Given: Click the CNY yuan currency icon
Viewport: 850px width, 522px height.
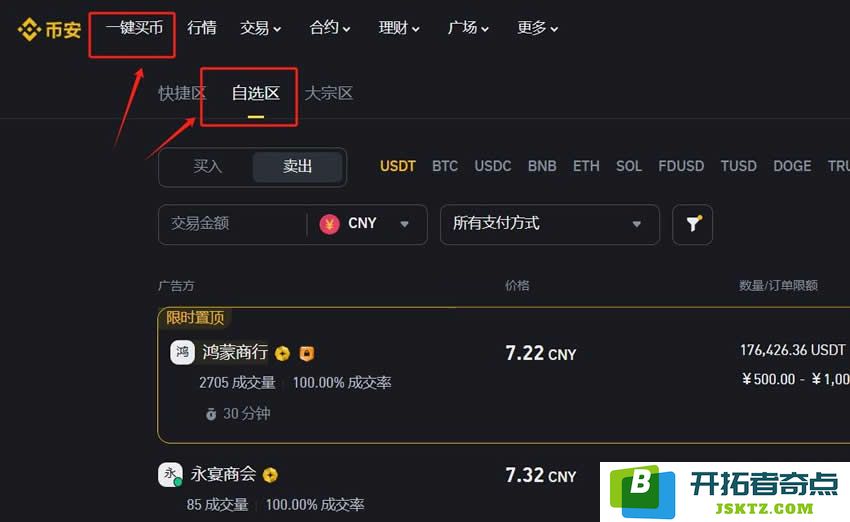Looking at the screenshot, I should click(x=330, y=224).
